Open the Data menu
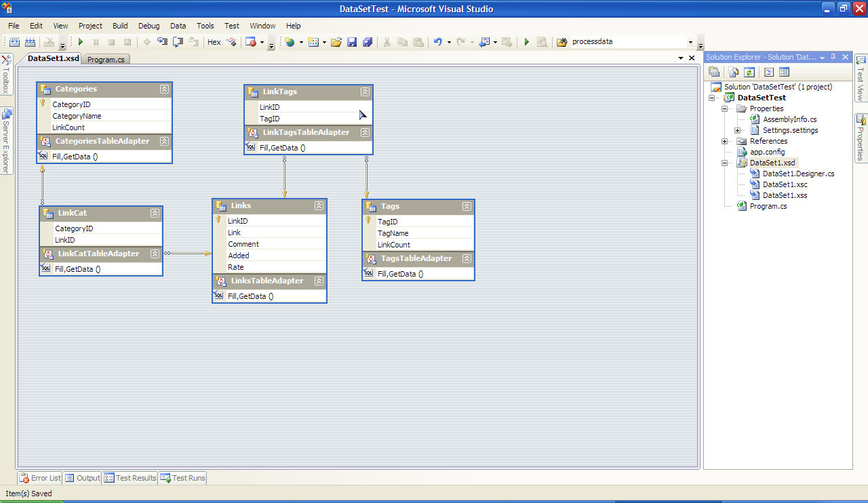Image resolution: width=868 pixels, height=503 pixels. click(x=178, y=26)
